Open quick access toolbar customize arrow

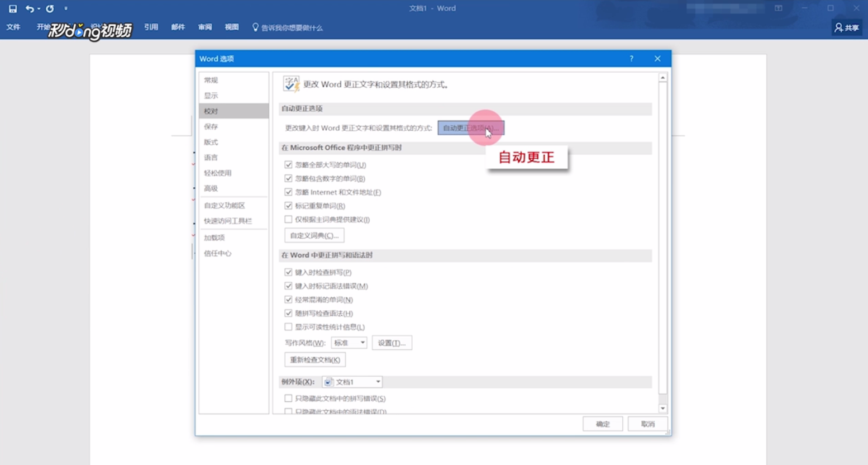(65, 8)
